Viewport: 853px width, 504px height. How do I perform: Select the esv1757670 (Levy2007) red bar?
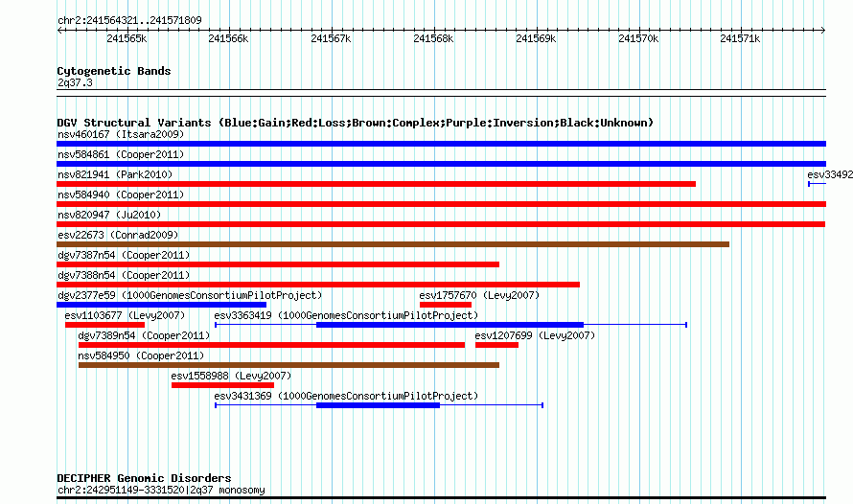(446, 305)
